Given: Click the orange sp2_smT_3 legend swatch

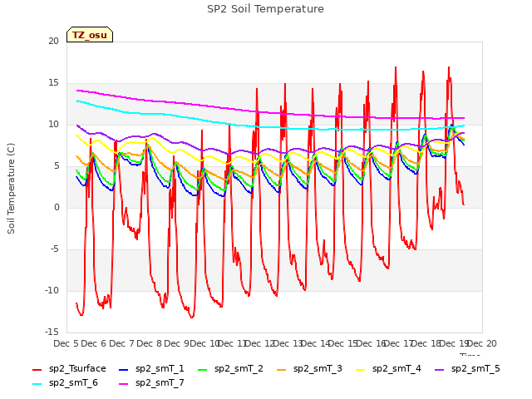Looking at the screenshot, I should pyautogui.click(x=282, y=369).
